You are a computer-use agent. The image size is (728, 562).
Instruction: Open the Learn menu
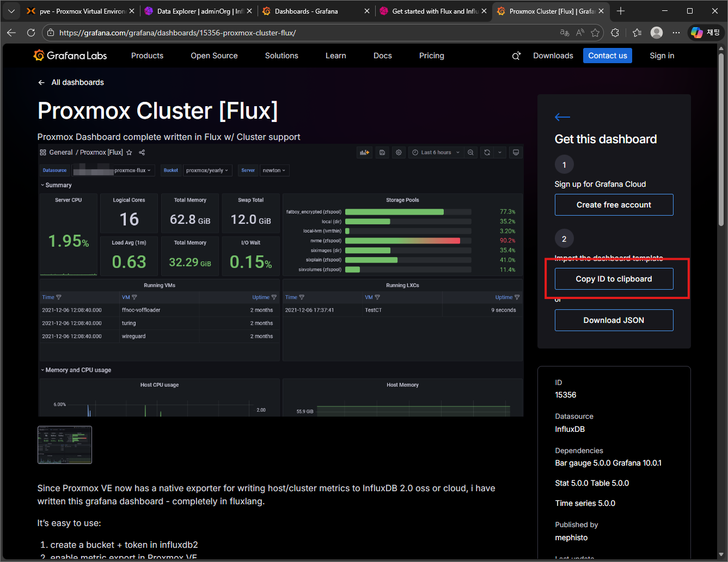pyautogui.click(x=335, y=56)
